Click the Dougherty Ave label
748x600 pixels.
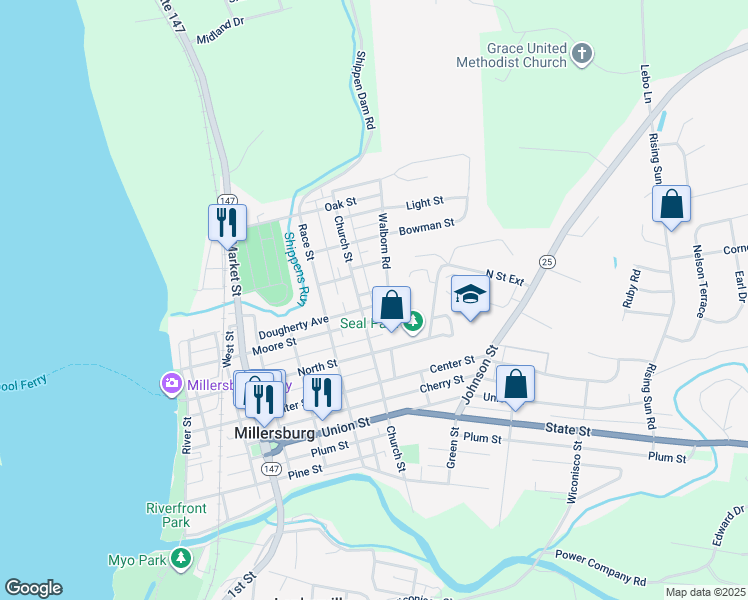pos(293,327)
